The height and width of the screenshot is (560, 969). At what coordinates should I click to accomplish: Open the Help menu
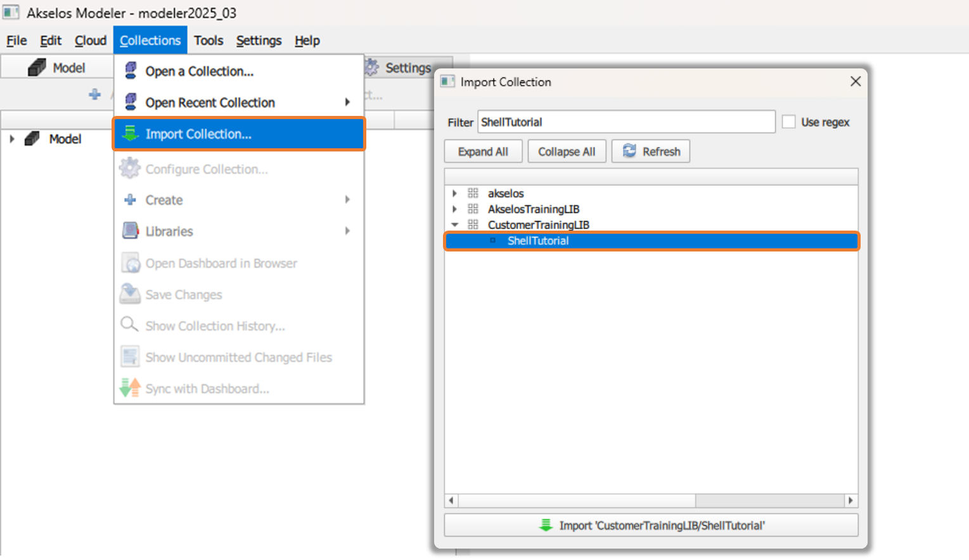[x=307, y=41]
